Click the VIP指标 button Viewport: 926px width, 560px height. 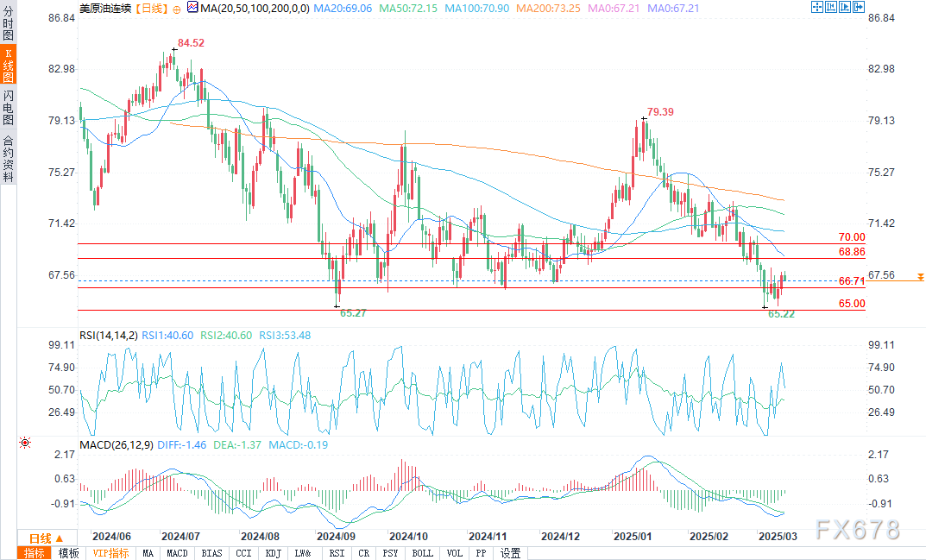[x=111, y=553]
